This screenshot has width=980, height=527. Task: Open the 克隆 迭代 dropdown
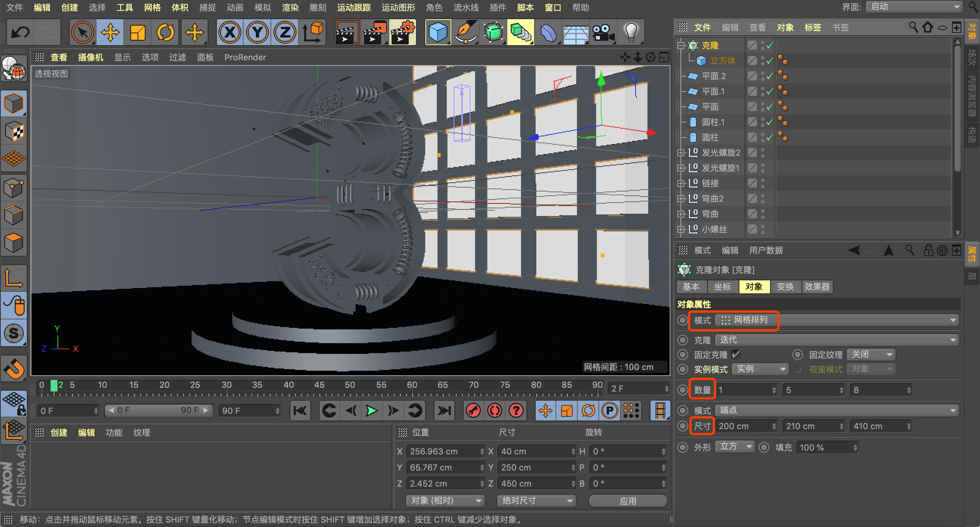pos(837,340)
